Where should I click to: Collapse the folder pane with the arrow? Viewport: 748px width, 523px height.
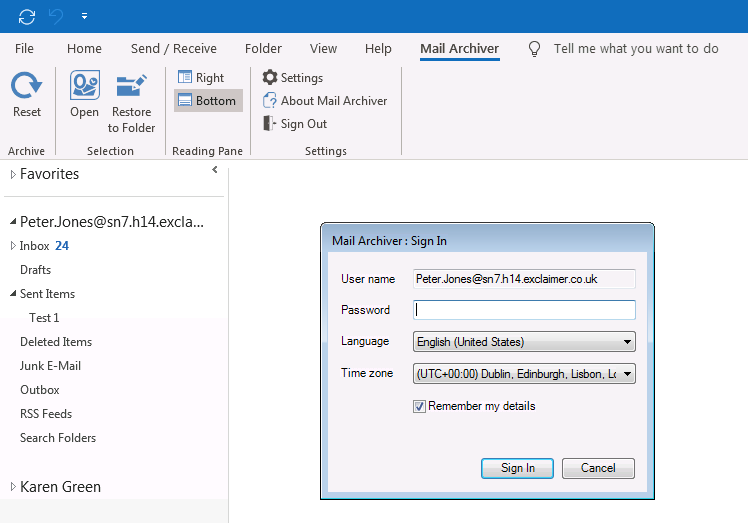pyautogui.click(x=215, y=170)
